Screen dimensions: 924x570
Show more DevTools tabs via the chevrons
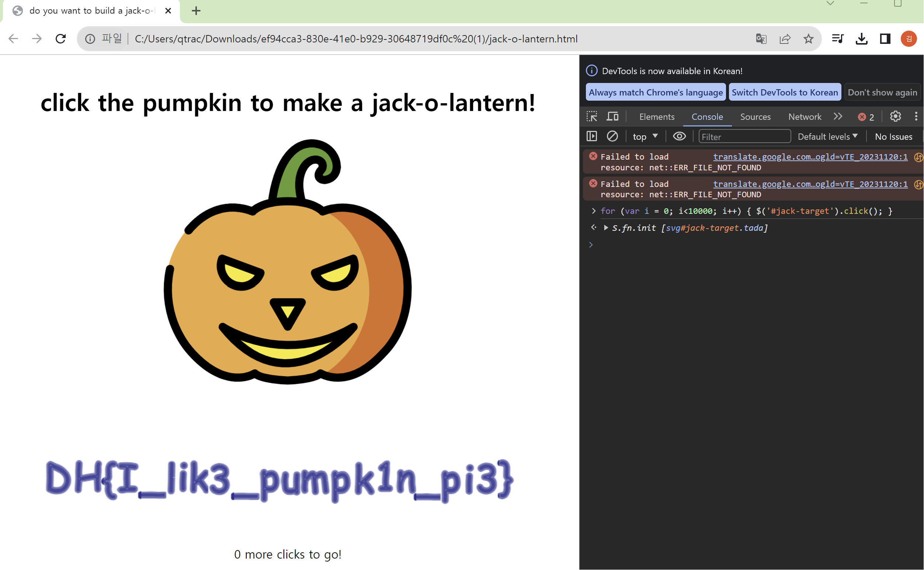[x=838, y=117]
